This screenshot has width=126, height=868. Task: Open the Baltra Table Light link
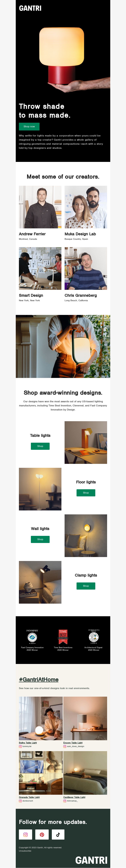[x=28, y=742]
